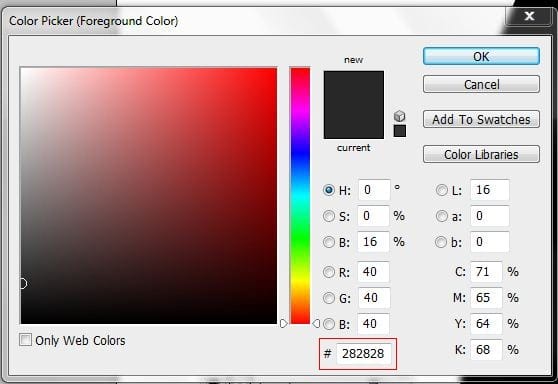Click the hue slider right arrow handle
558x384 pixels.
click(316, 323)
